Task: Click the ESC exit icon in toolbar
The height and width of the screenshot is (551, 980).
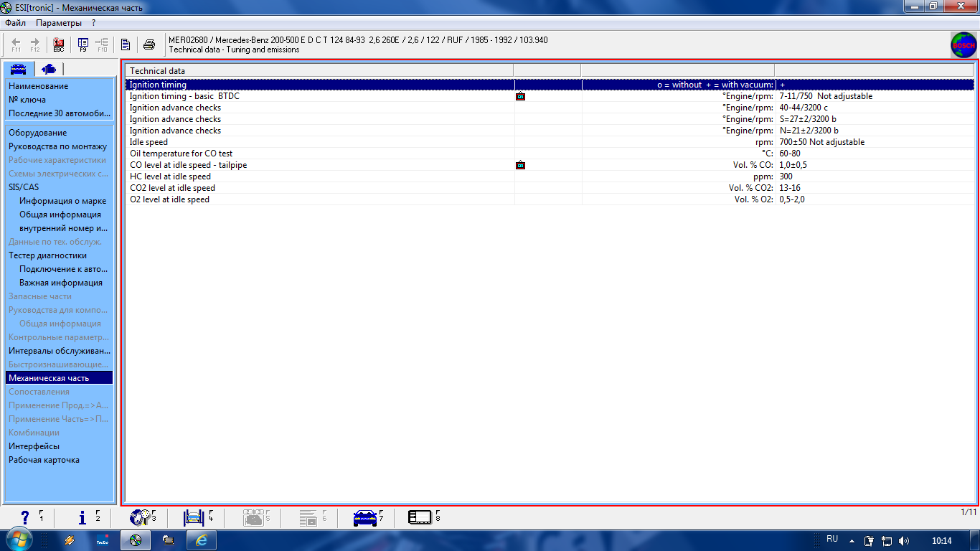Action: 59,44
